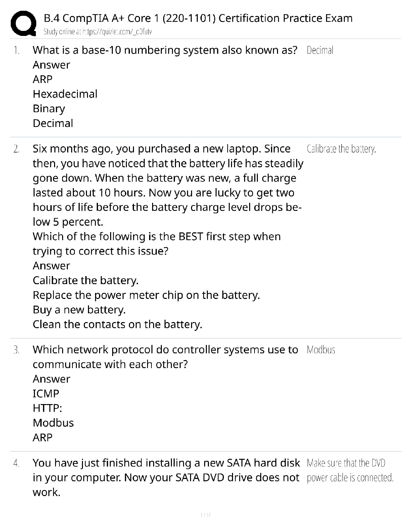This screenshot has height=532, width=411.
Task: Click the DVD power cable answer text
Action: pos(350,470)
